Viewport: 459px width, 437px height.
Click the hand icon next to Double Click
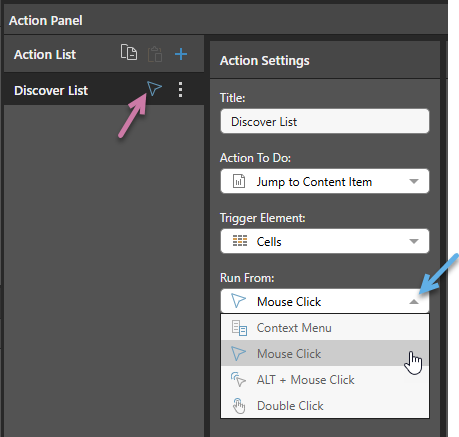239,406
